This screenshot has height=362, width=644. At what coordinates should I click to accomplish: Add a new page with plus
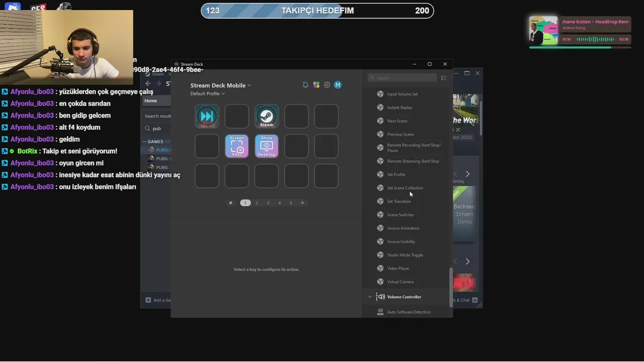(x=302, y=203)
